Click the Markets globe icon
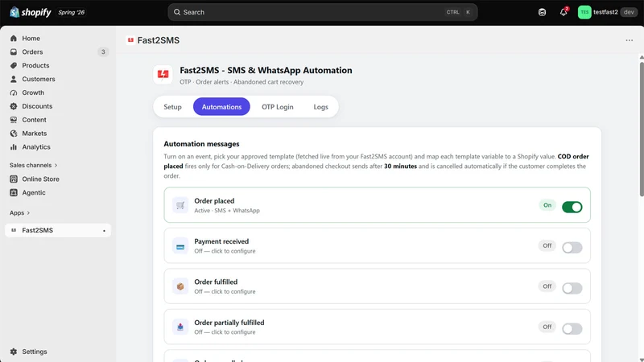 tap(14, 134)
